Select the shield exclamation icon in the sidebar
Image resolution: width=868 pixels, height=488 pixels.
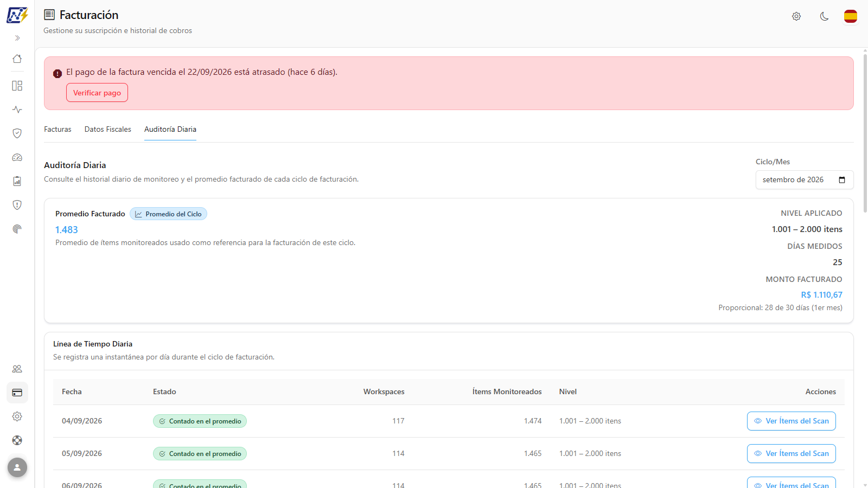(17, 205)
